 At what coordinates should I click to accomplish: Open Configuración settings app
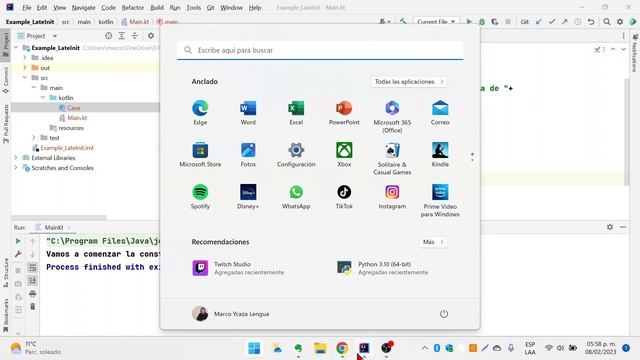pyautogui.click(x=296, y=155)
